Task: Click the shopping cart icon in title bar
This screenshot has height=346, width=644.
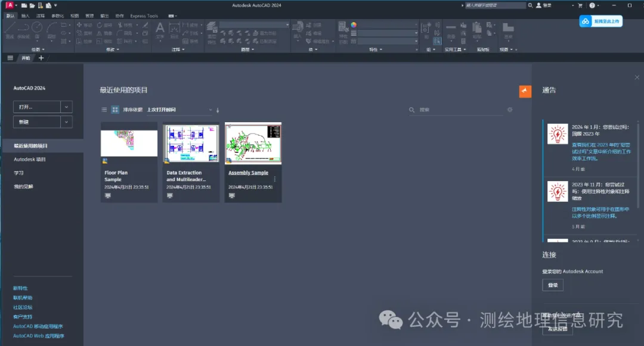Action: click(x=580, y=5)
